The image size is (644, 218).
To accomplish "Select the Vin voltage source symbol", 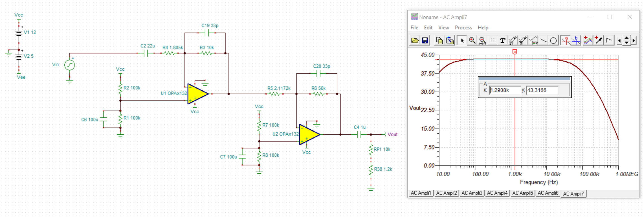I will click(70, 65).
